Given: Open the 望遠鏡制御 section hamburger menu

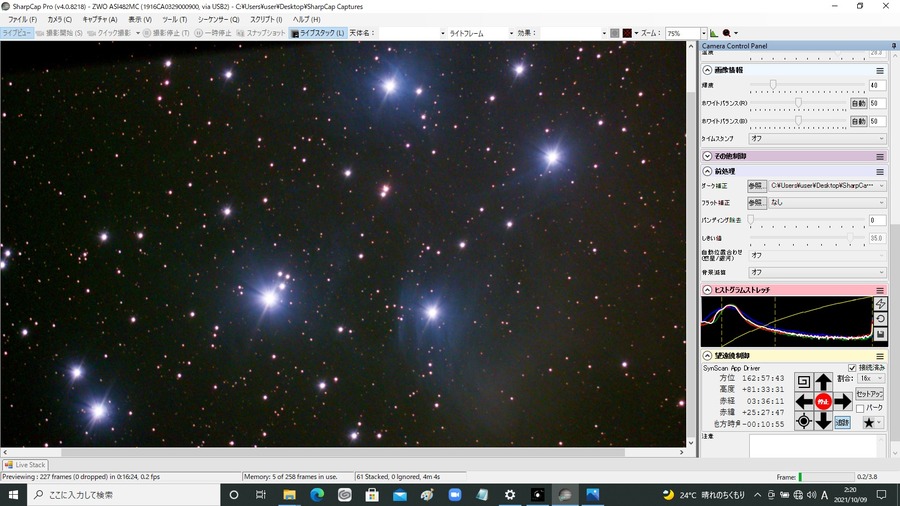Looking at the screenshot, I should 879,356.
